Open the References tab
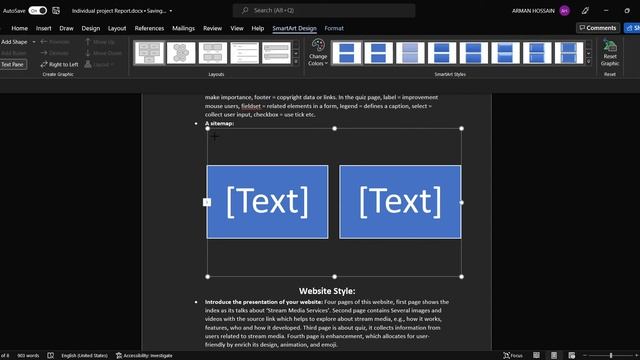Image resolution: width=640 pixels, height=360 pixels. click(149, 28)
